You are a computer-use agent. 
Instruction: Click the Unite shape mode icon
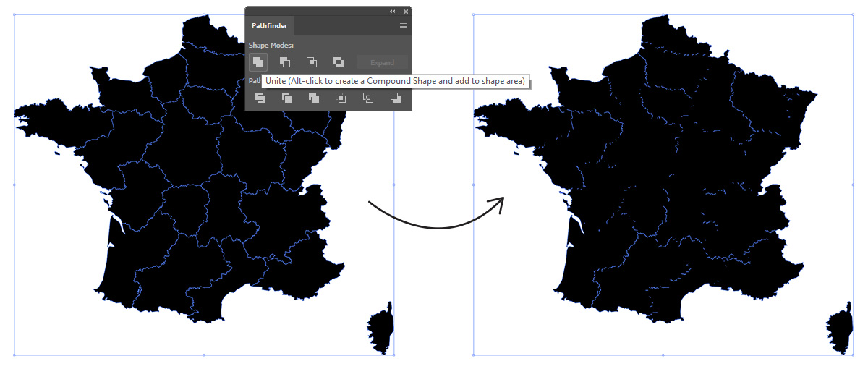[258, 62]
